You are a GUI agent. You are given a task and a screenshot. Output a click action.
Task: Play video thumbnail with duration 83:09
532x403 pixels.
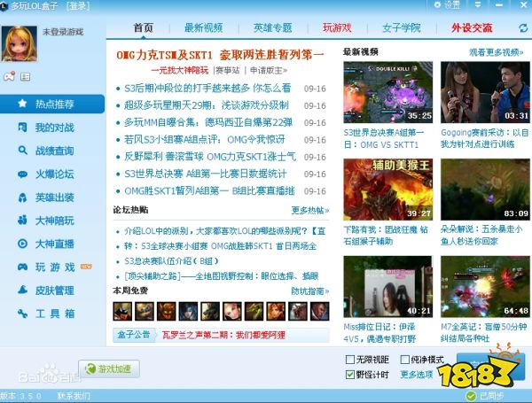485,190
